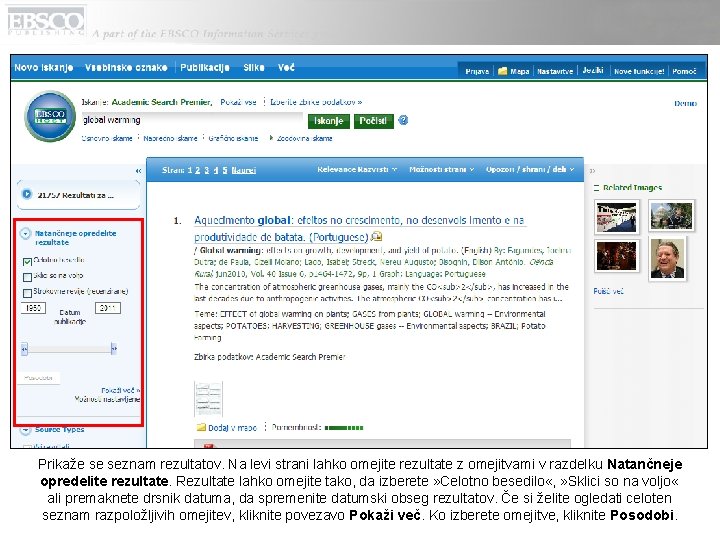Collapse the Natančneje opredelite rezultate section
This screenshot has width=720, height=540.
point(25,234)
